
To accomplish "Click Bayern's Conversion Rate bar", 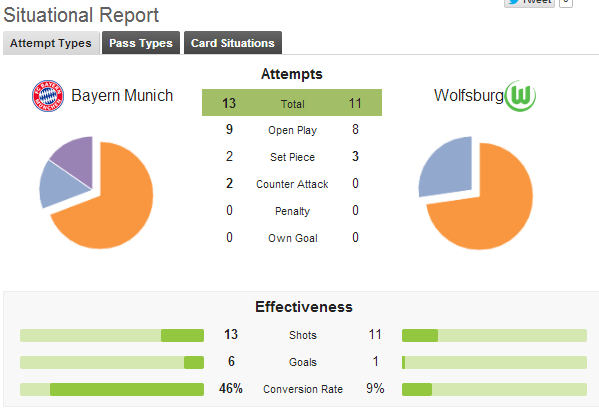I will coord(112,389).
